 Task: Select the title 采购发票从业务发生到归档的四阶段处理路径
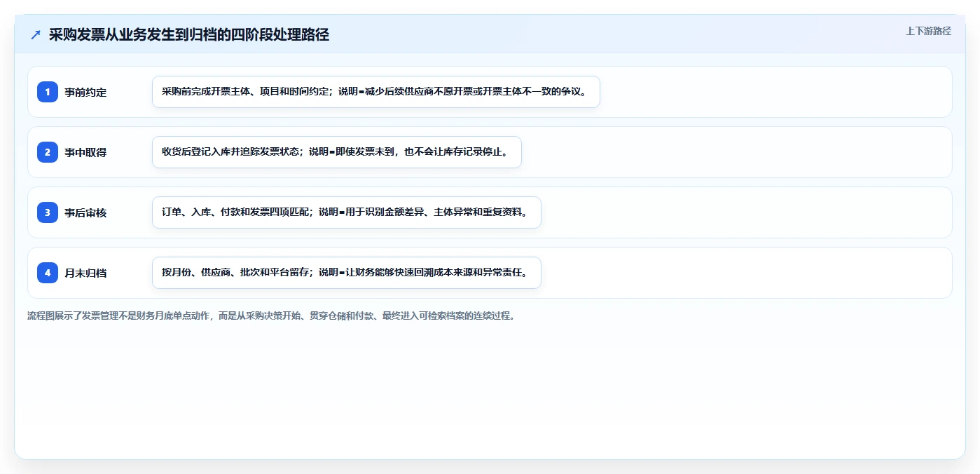pos(189,35)
